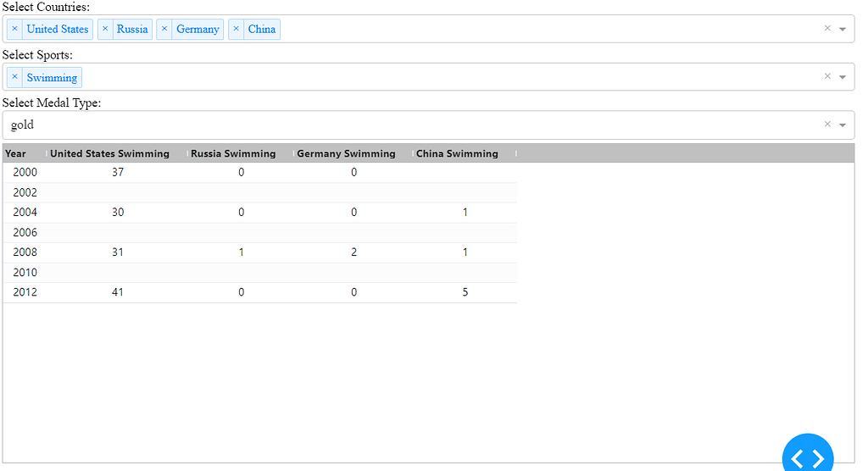The width and height of the screenshot is (868, 471).
Task: Select the 2000 year cell
Action: pyautogui.click(x=25, y=172)
